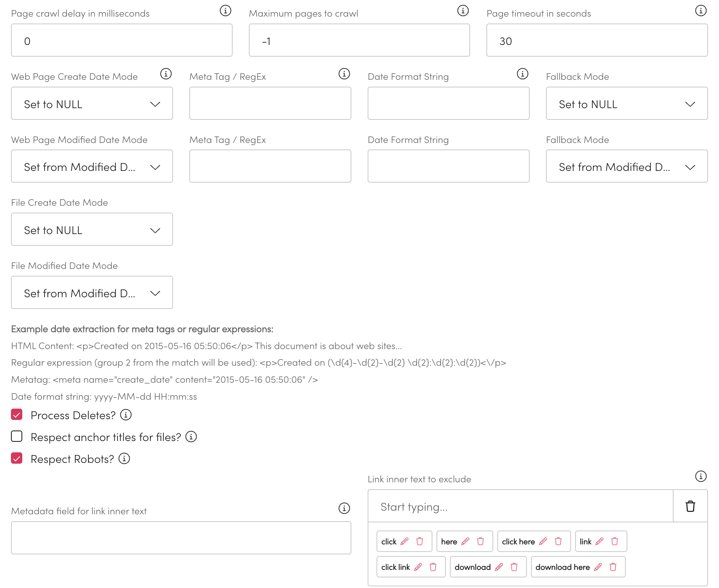Expand File Modified Date Mode dropdown
Screen dimensions: 719x588
point(92,293)
